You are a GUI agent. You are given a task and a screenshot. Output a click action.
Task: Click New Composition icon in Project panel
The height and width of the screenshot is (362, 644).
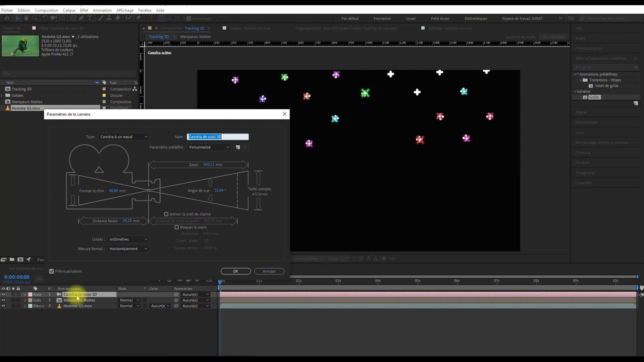tap(20, 259)
